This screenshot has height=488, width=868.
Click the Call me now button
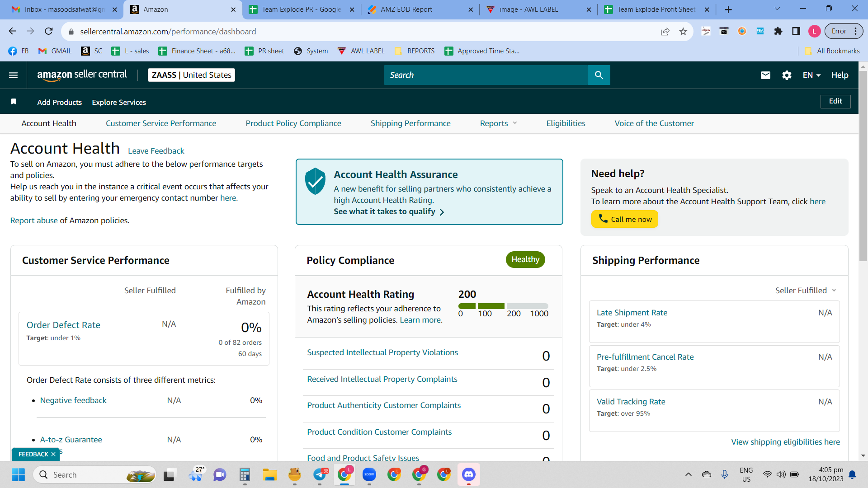point(625,219)
